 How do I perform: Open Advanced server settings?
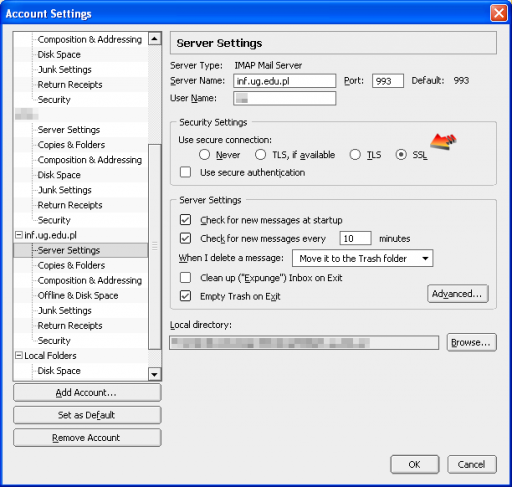pyautogui.click(x=458, y=294)
